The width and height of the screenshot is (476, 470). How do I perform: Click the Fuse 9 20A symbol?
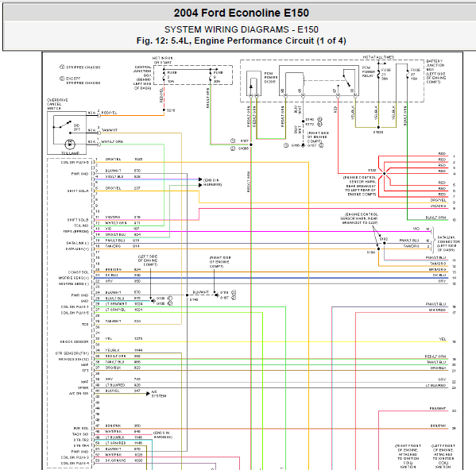[211, 77]
